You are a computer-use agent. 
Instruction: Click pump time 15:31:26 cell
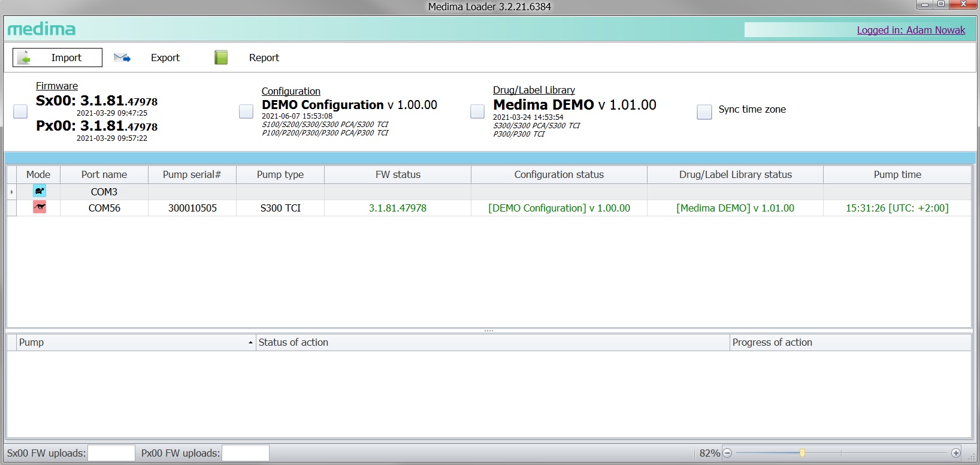tap(897, 208)
